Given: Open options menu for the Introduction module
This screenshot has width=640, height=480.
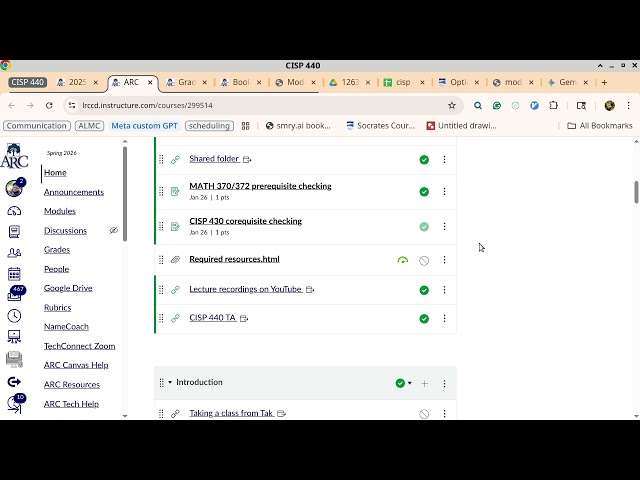Looking at the screenshot, I should pos(444,383).
